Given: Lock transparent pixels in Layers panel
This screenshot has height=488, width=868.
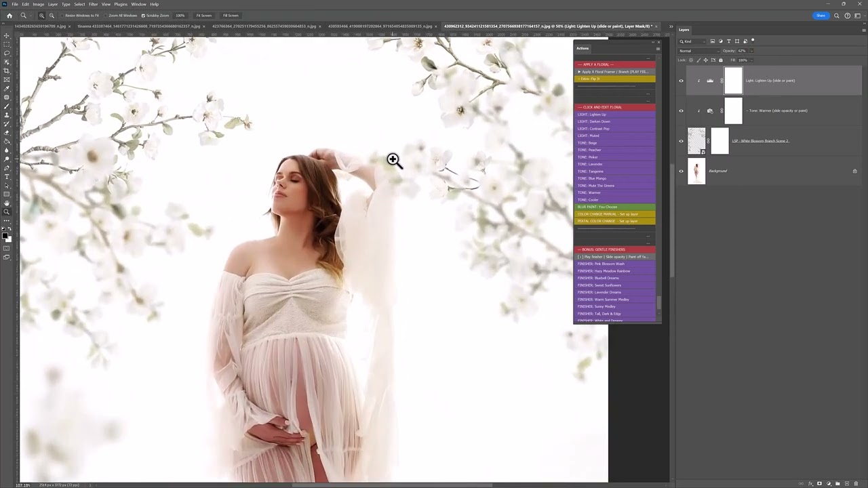Looking at the screenshot, I should 690,60.
